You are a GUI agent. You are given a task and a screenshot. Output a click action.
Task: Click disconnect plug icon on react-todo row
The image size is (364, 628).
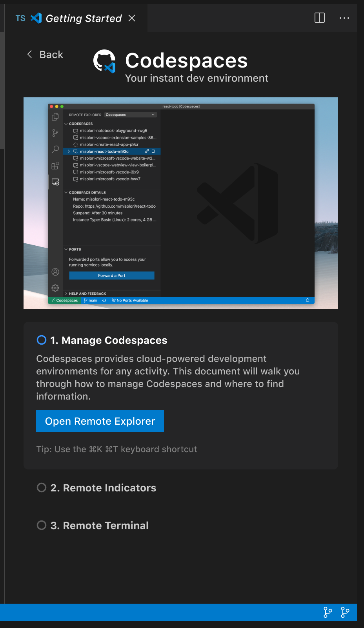[x=147, y=151]
